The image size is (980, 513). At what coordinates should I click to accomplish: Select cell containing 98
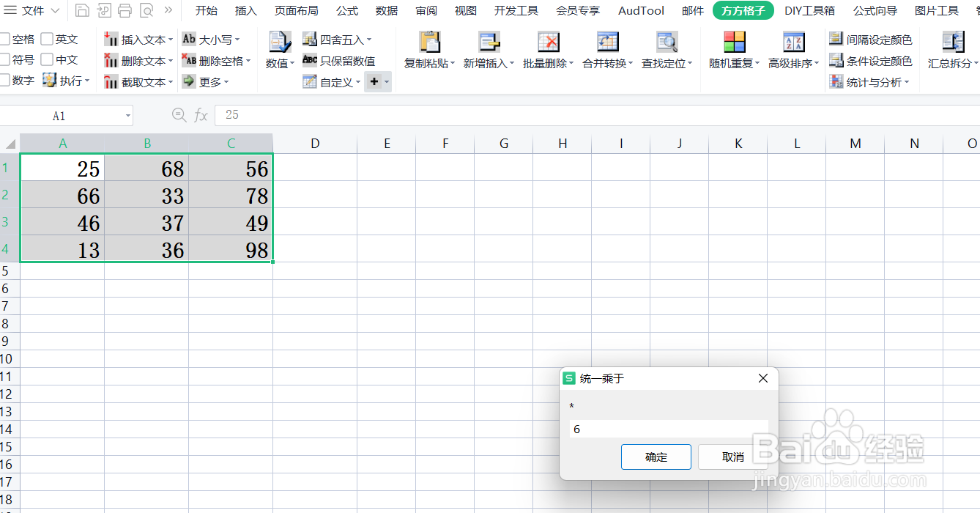tap(231, 250)
